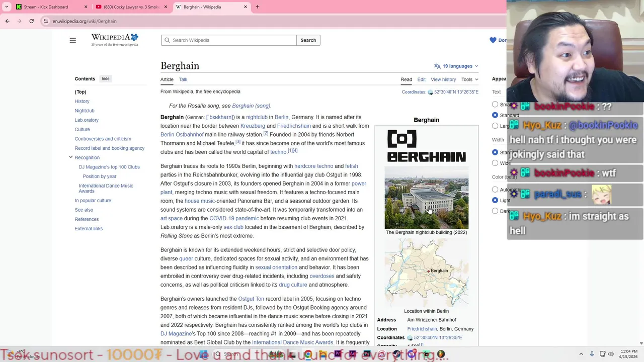Click the Friedrichshain link in infobox Location
This screenshot has width=644, height=362.
422,329
